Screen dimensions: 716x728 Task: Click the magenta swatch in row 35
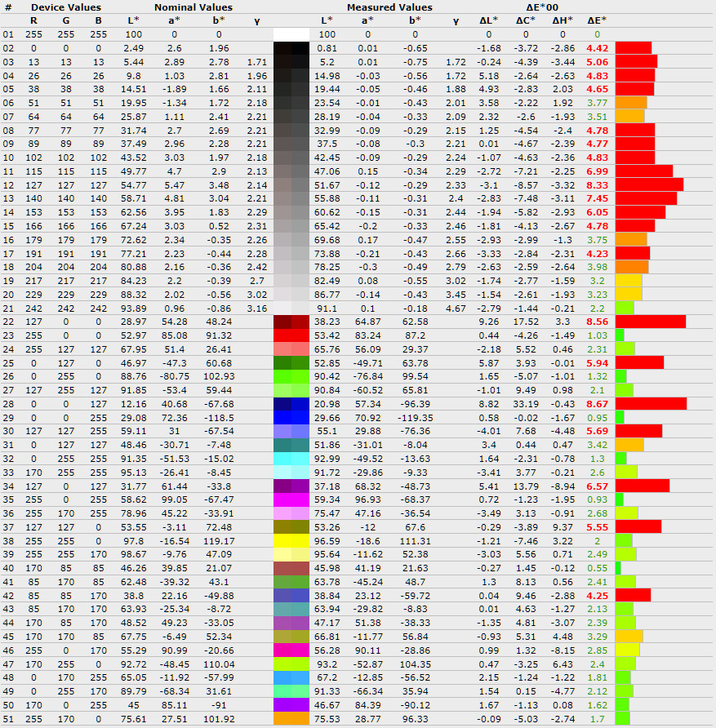[291, 499]
